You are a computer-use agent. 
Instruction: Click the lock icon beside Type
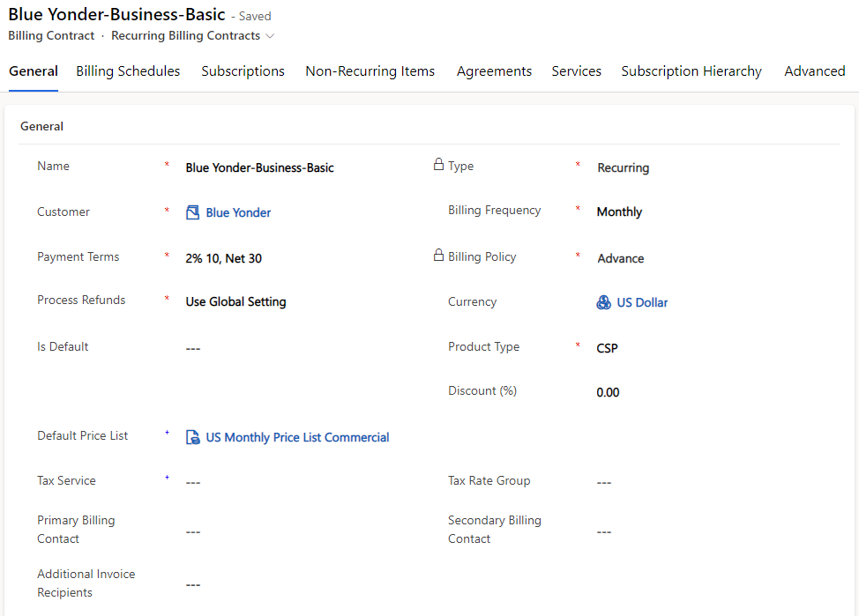(438, 164)
